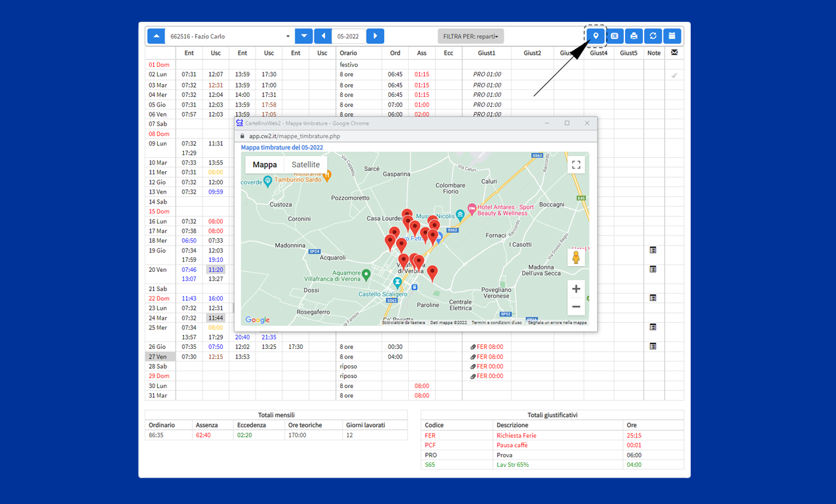This screenshot has height=504, width=836.
Task: Open Scorciatoie da tastiera on map
Action: (x=403, y=322)
